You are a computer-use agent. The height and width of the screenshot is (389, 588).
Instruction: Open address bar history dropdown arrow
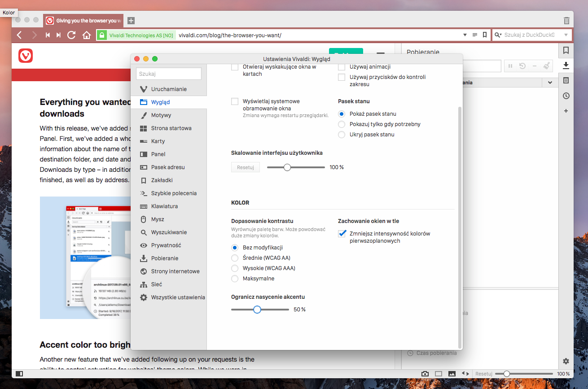(x=465, y=35)
